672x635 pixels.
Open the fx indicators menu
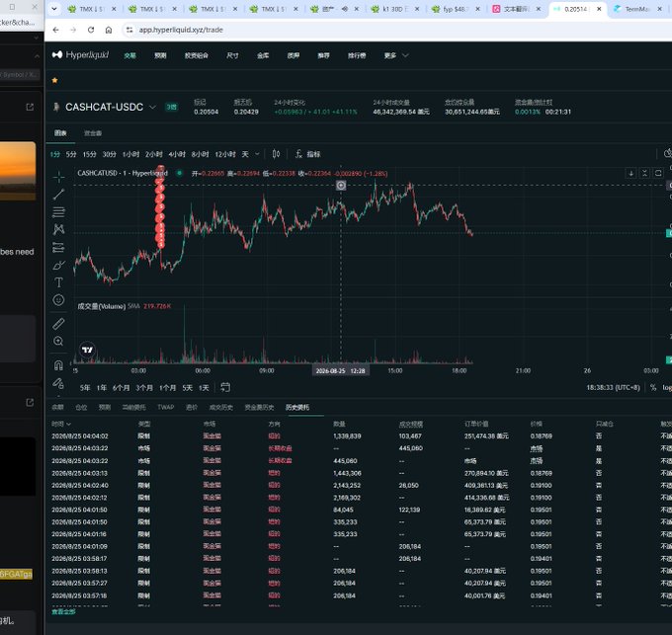click(x=307, y=154)
